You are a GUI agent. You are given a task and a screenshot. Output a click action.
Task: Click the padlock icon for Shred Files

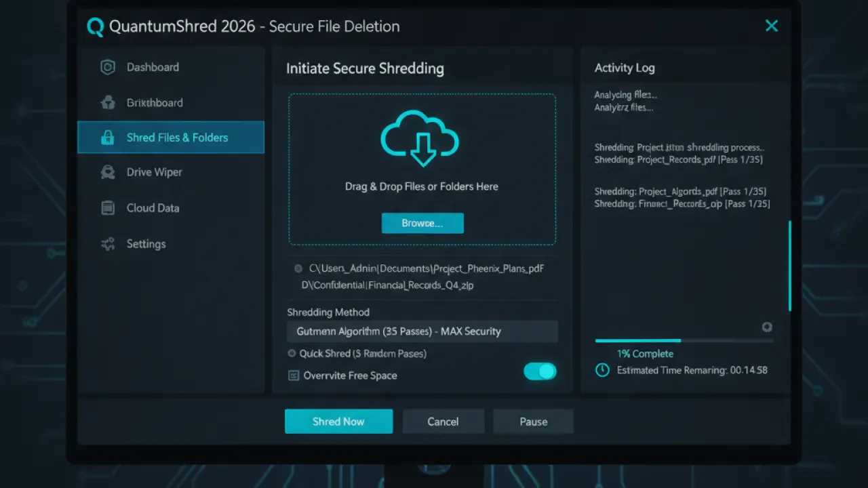[107, 138]
